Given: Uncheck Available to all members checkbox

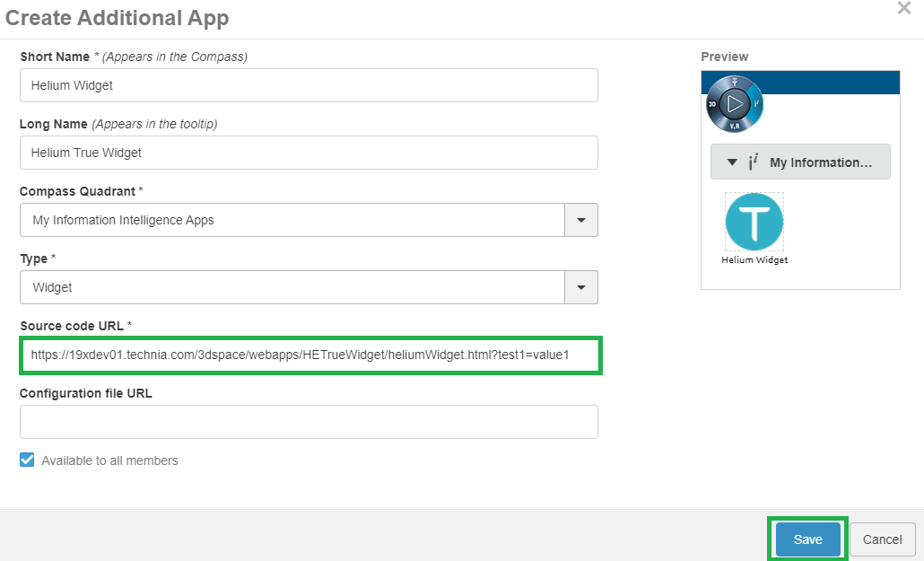Looking at the screenshot, I should pyautogui.click(x=27, y=460).
